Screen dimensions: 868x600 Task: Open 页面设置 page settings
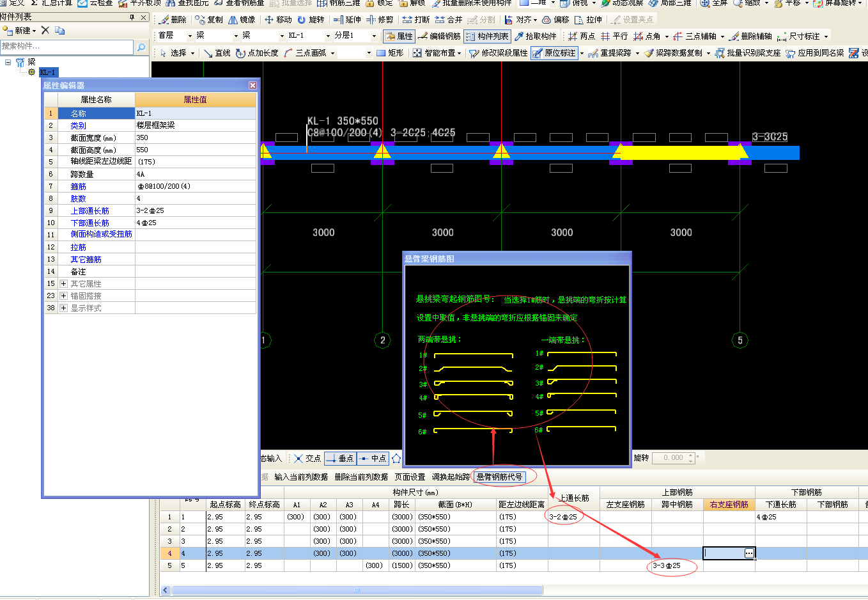410,477
